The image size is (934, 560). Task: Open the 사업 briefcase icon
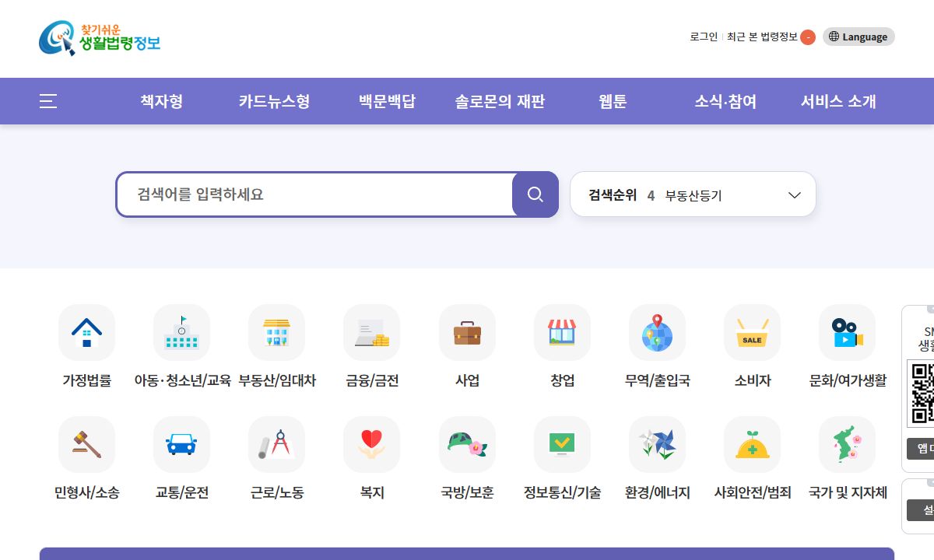tap(467, 333)
